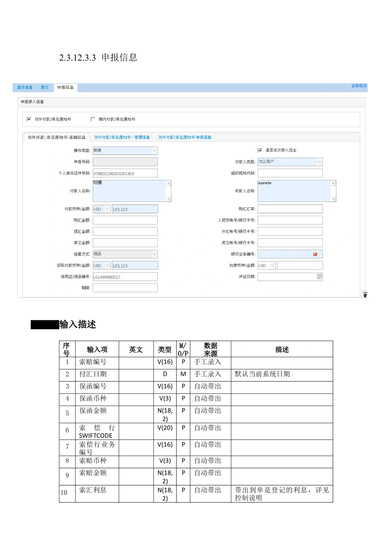This screenshot has height=555, width=392.
Task: Click the up scroll arrow of 付款人名称 textarea
Action: click(169, 182)
